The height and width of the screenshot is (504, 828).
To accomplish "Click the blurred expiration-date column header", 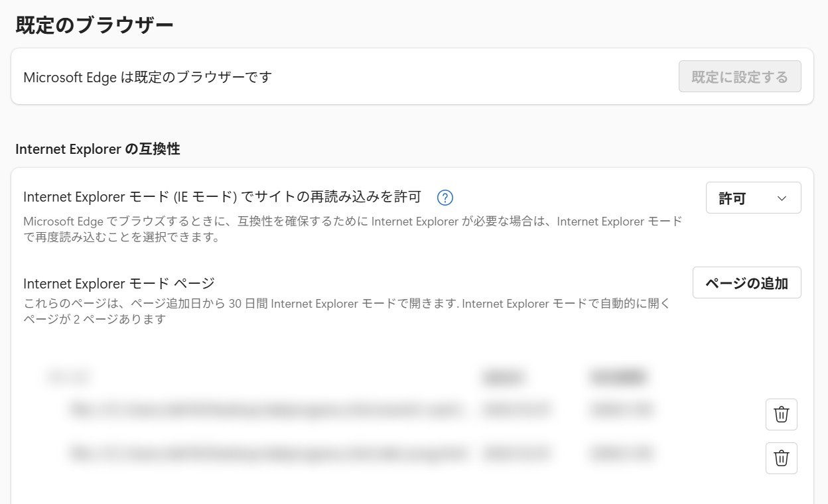I will (x=617, y=378).
